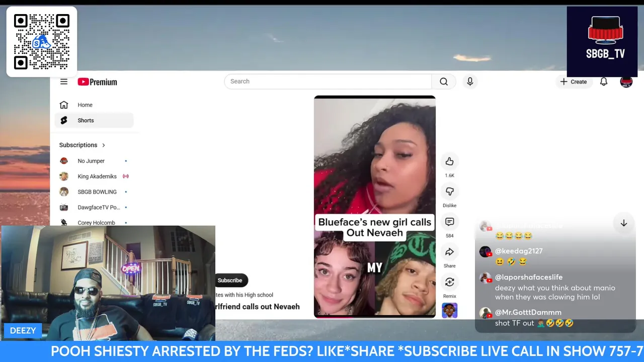Select Shorts in sidebar
Screen dimensions: 644x362
pos(94,120)
